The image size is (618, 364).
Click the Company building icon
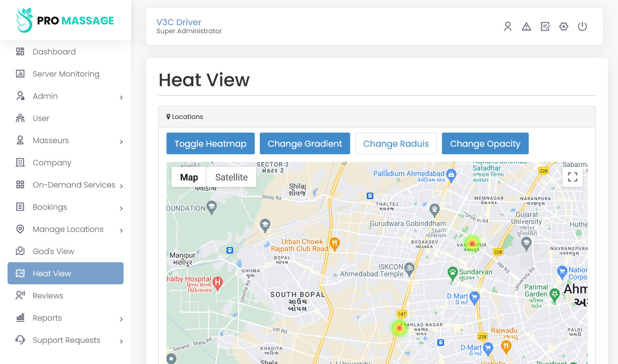click(x=20, y=162)
